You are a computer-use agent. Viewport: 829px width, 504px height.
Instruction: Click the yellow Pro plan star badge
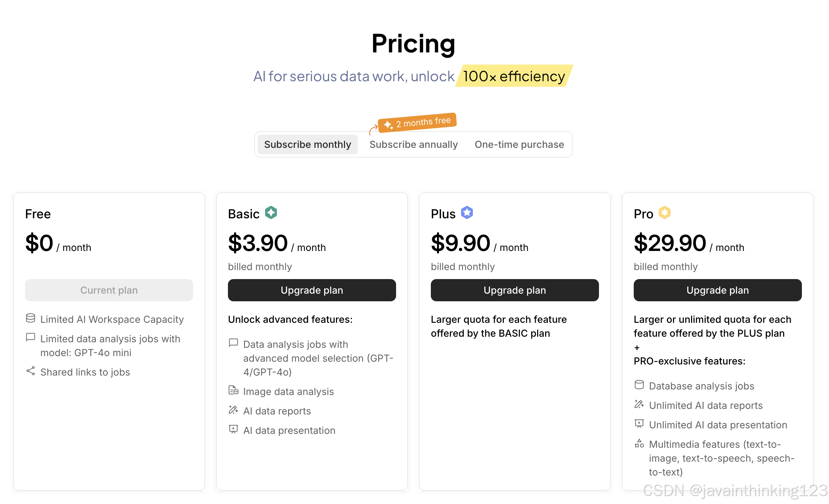tap(664, 213)
